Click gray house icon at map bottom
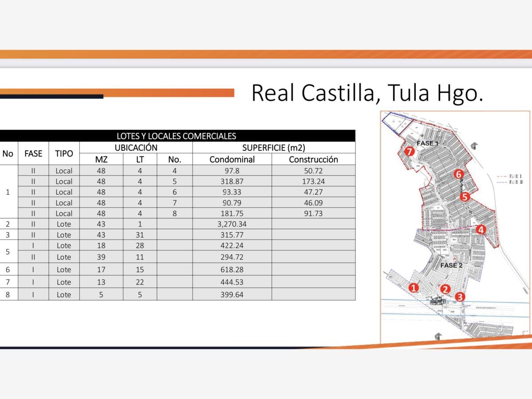This screenshot has height=399, width=532. pyautogui.click(x=438, y=336)
